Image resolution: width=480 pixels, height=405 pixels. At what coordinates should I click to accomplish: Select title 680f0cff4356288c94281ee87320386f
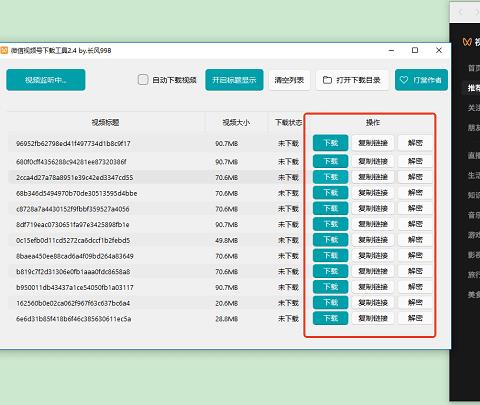pos(71,162)
